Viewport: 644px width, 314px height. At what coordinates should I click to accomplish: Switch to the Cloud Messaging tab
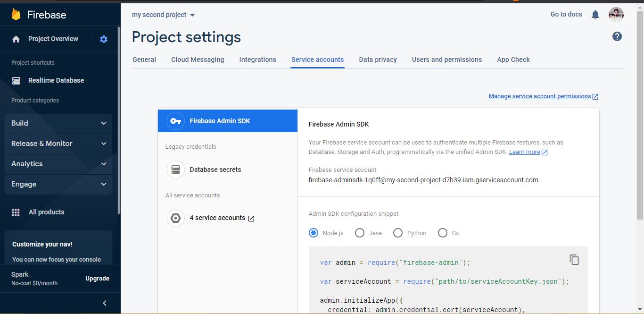coord(198,59)
